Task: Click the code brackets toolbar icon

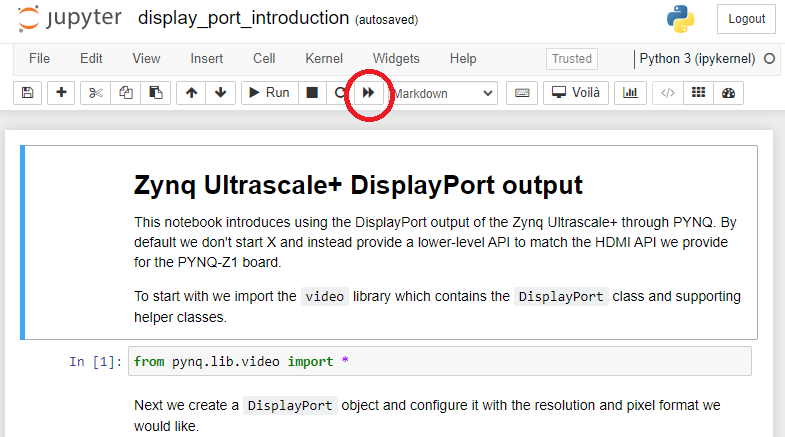Action: tap(668, 93)
